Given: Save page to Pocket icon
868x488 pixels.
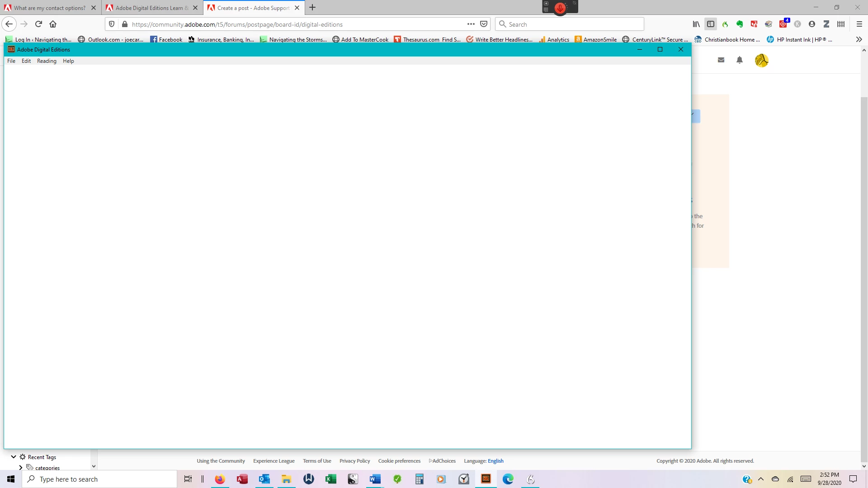Looking at the screenshot, I should [484, 24].
